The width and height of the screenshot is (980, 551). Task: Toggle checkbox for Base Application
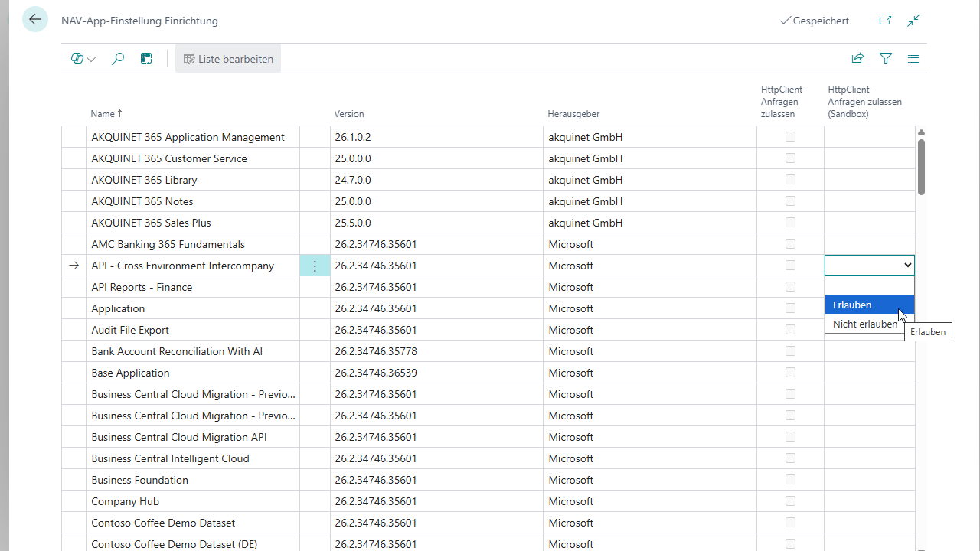[790, 373]
